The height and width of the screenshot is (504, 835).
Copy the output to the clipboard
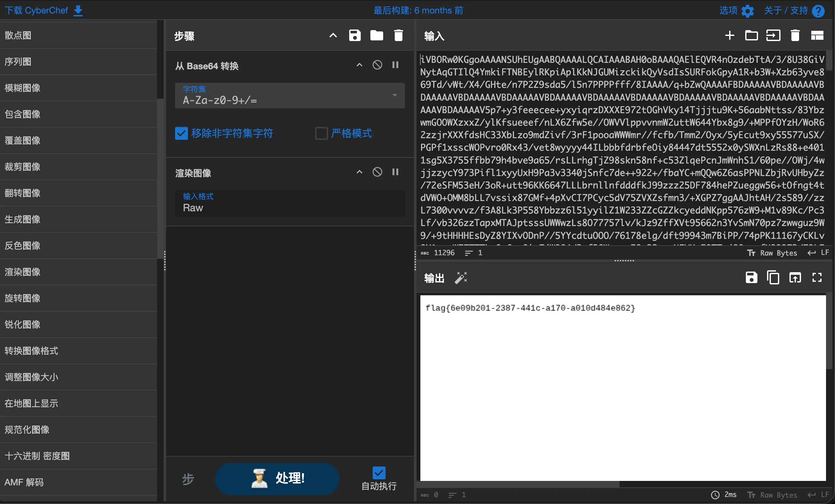click(773, 278)
